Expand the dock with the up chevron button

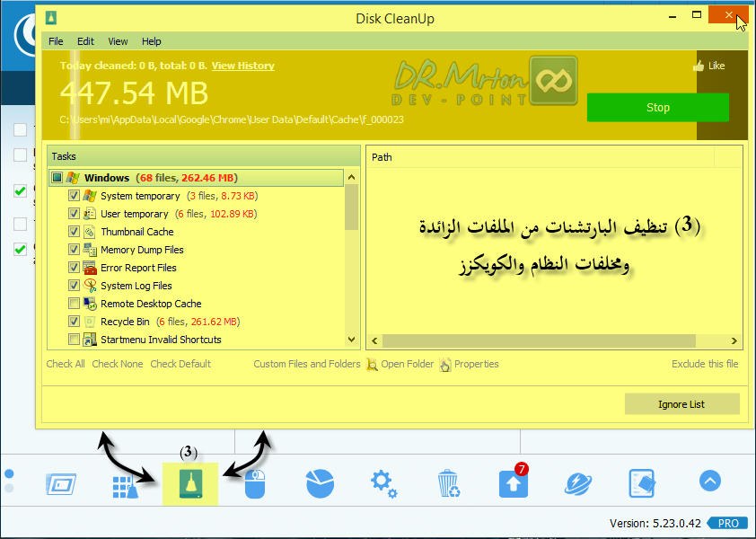coord(709,482)
